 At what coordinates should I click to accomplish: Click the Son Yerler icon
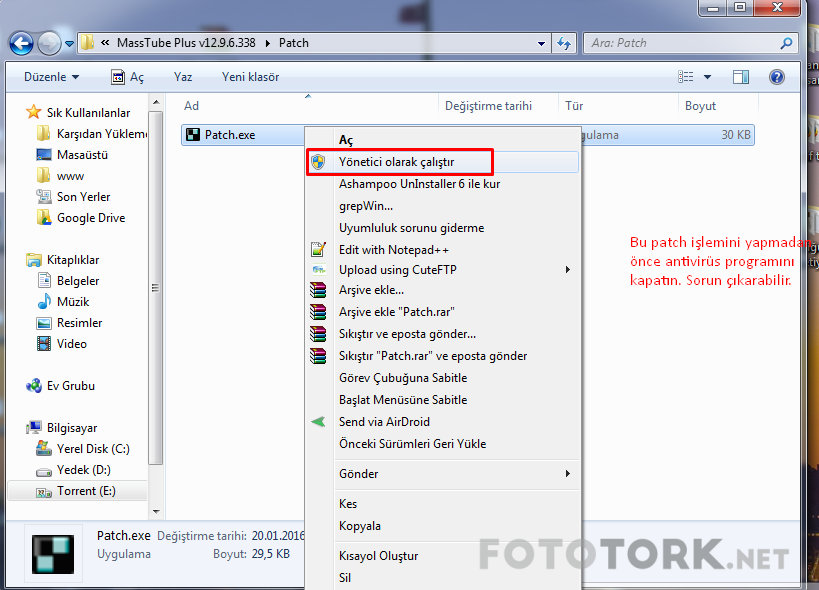[x=44, y=197]
